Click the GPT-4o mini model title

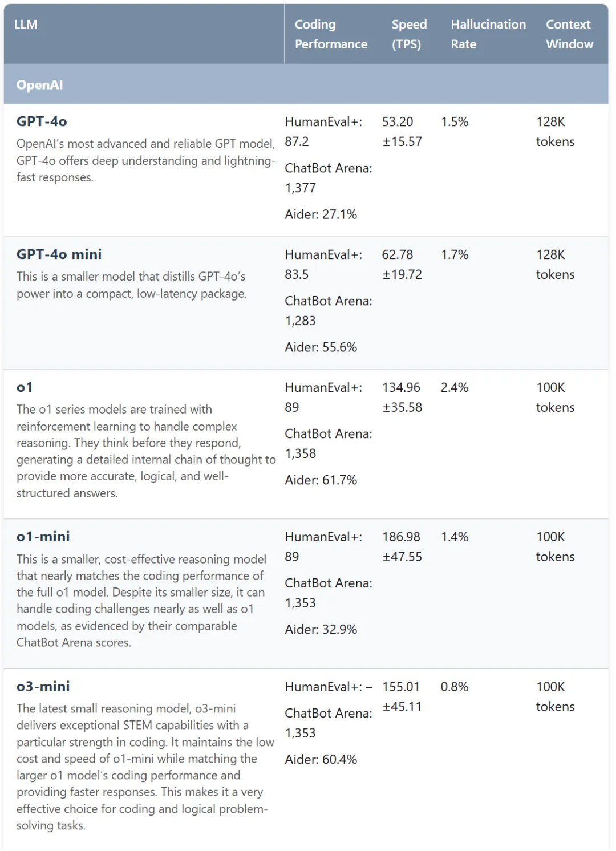59,254
